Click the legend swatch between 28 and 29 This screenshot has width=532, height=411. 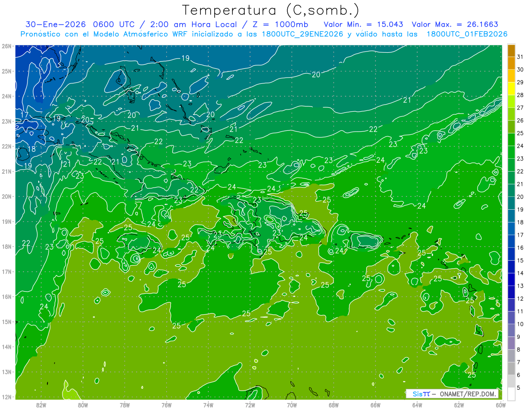point(511,89)
